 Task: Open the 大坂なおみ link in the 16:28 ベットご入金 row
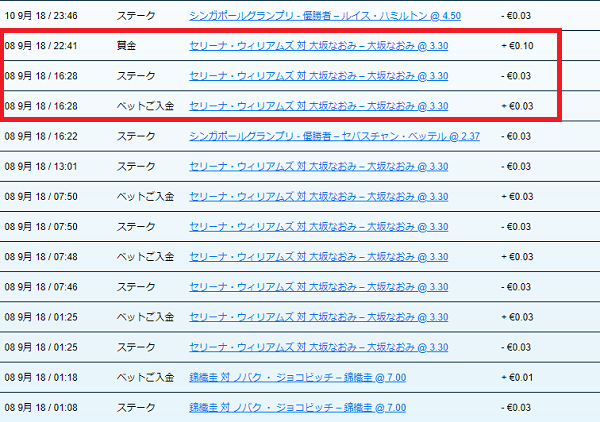pos(319,106)
